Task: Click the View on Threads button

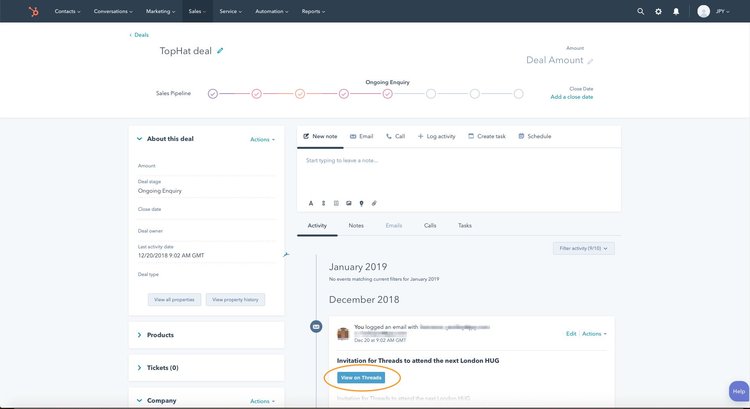Action: pyautogui.click(x=361, y=378)
